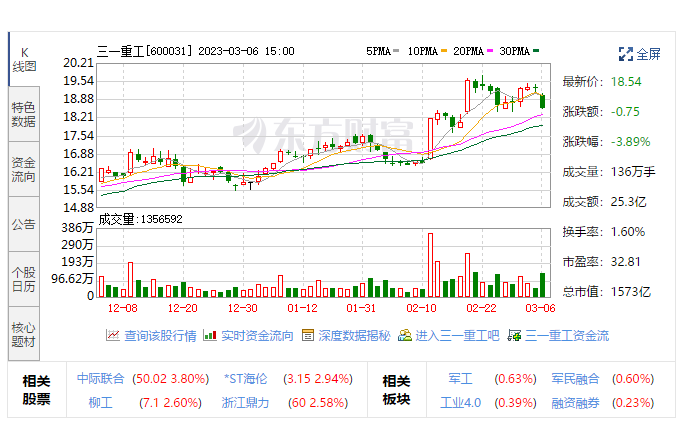
Task: Open related stock *ST海伦
Action: point(245,378)
